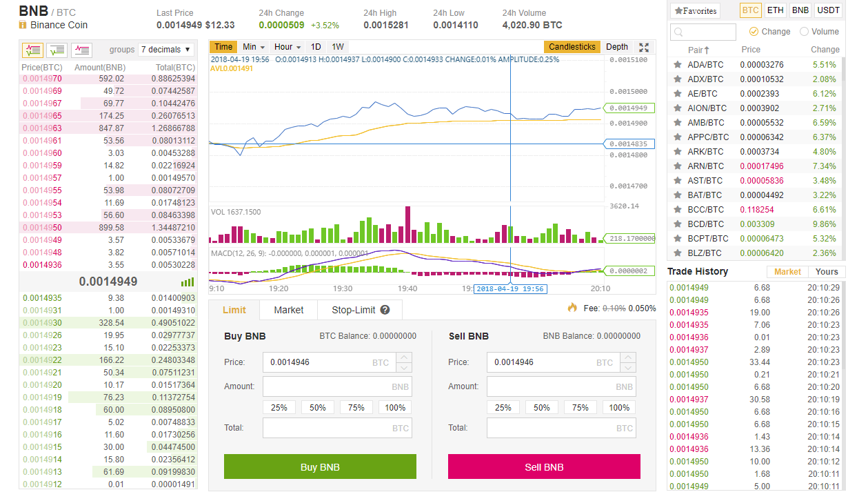The width and height of the screenshot is (868, 501).
Task: Open the Favorites pair list
Action: [x=695, y=10]
